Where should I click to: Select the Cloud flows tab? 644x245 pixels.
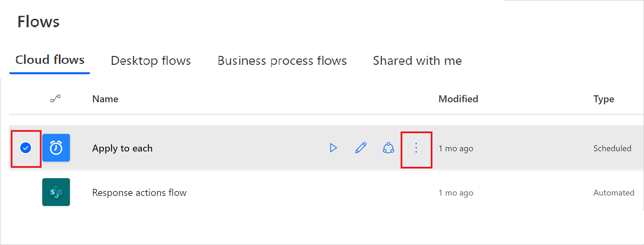50,60
